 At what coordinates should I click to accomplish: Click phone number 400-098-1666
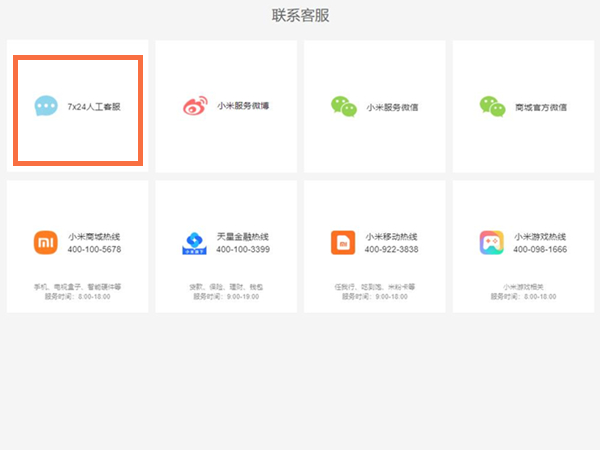(540, 249)
